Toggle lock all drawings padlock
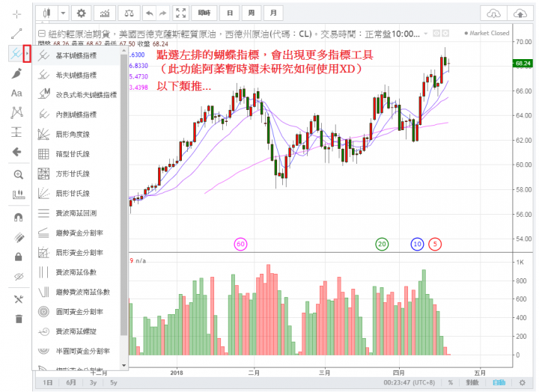The image size is (539, 392). (x=19, y=257)
